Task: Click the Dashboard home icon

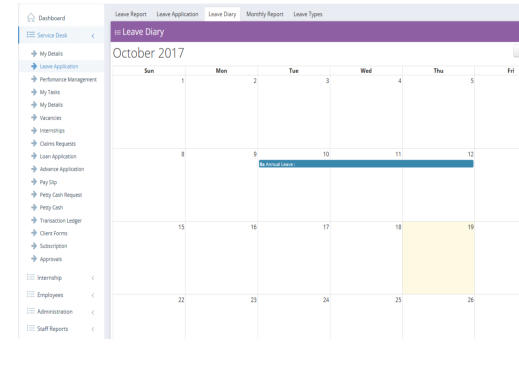Action: 31,17
